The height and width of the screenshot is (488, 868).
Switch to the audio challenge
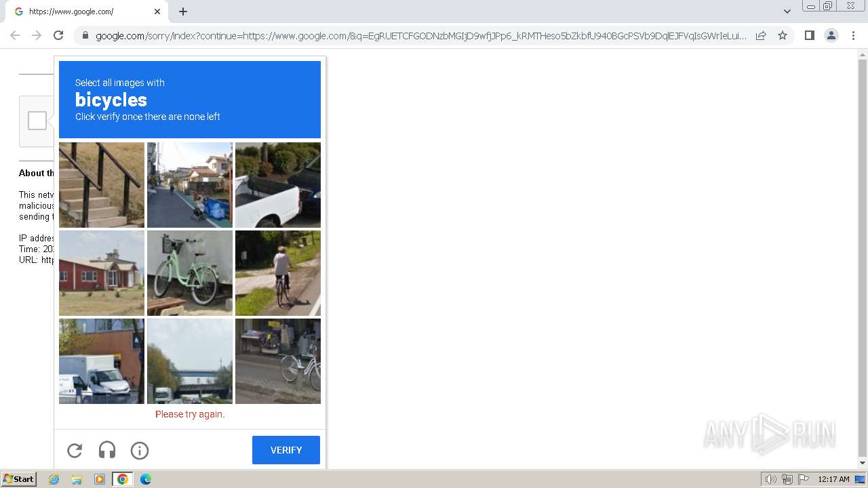[107, 450]
